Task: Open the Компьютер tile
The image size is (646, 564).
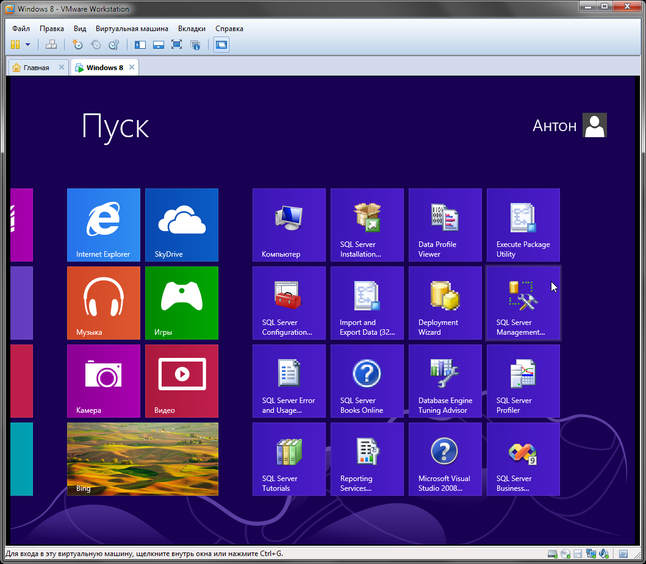Action: (x=289, y=225)
